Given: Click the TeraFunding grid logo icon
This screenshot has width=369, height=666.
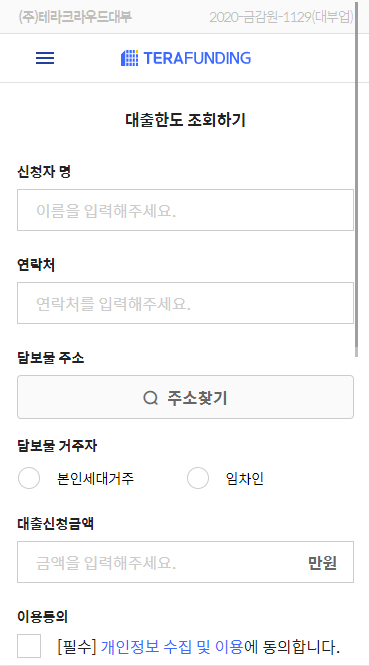Looking at the screenshot, I should [130, 58].
